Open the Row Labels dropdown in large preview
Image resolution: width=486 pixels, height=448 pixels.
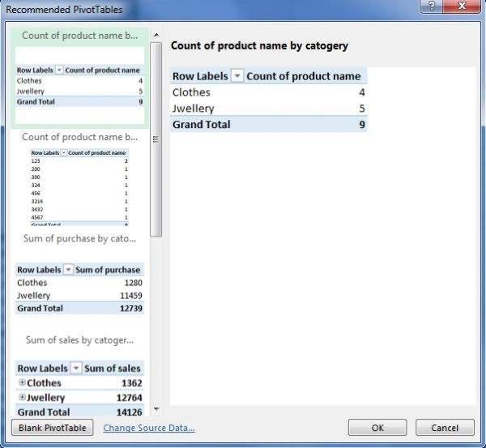click(237, 76)
